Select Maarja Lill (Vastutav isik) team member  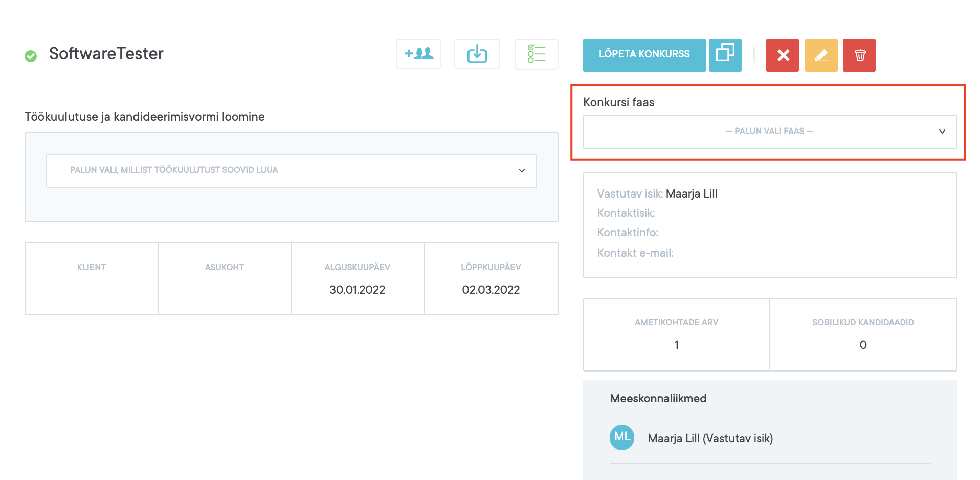710,438
